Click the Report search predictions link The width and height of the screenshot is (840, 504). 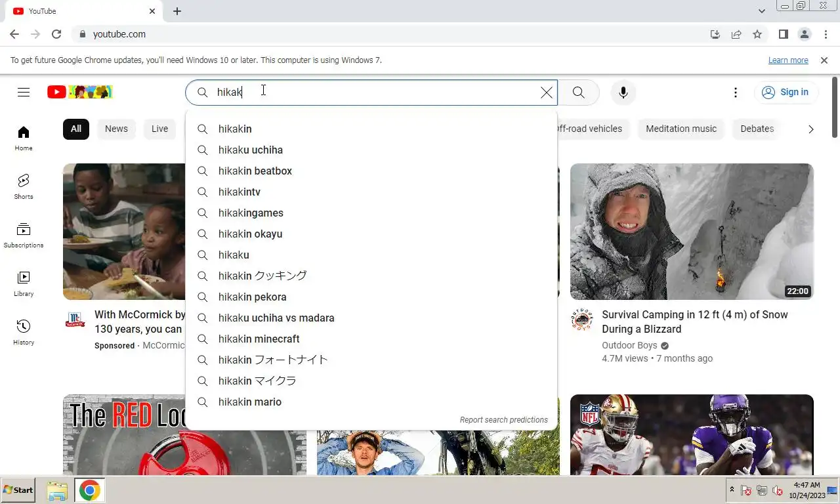(x=503, y=420)
